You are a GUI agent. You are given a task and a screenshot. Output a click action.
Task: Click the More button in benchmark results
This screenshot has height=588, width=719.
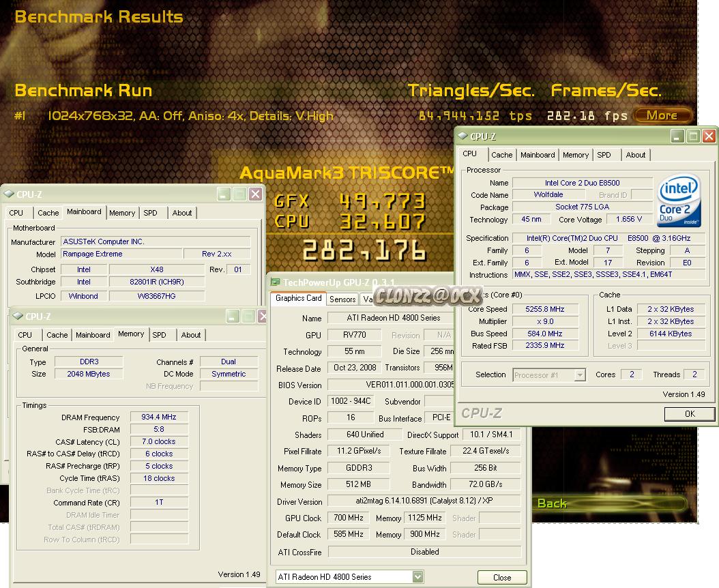(x=662, y=115)
